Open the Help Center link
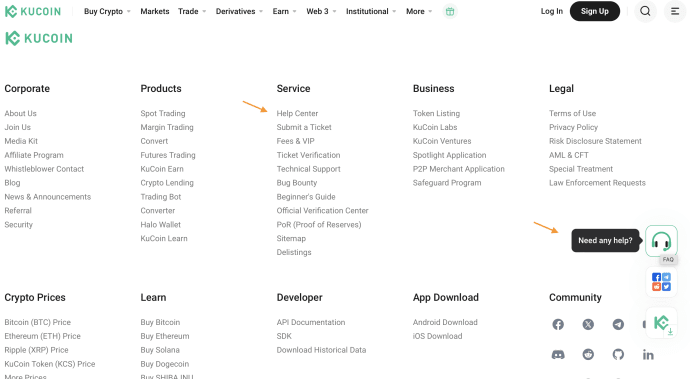This screenshot has width=690, height=379. [297, 114]
